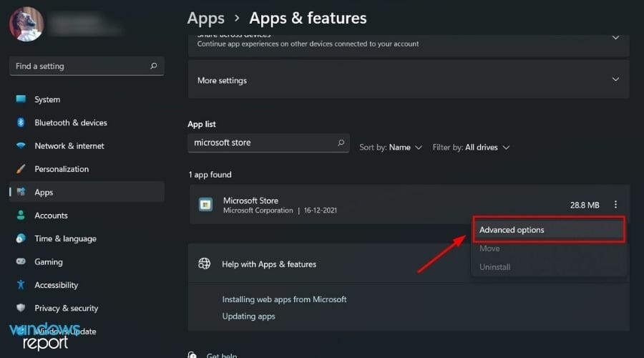This screenshot has width=644, height=358.
Task: Click the Microsoft Store app name
Action: coord(250,200)
